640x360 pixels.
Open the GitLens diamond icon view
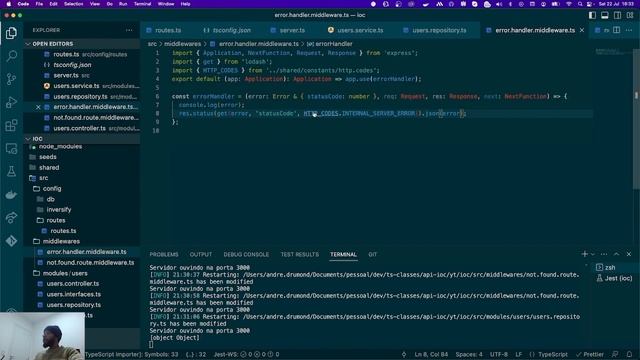point(11,241)
